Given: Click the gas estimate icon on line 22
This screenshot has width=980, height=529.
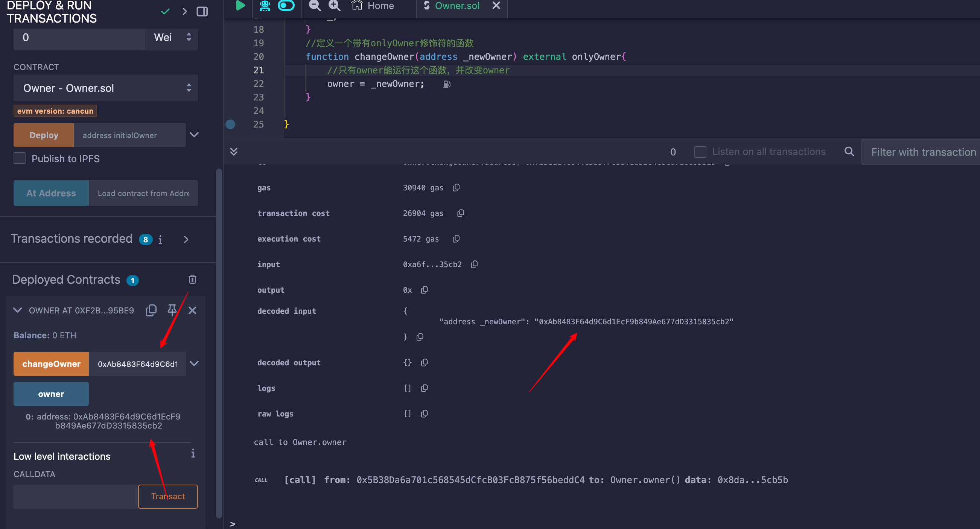Looking at the screenshot, I should point(447,84).
